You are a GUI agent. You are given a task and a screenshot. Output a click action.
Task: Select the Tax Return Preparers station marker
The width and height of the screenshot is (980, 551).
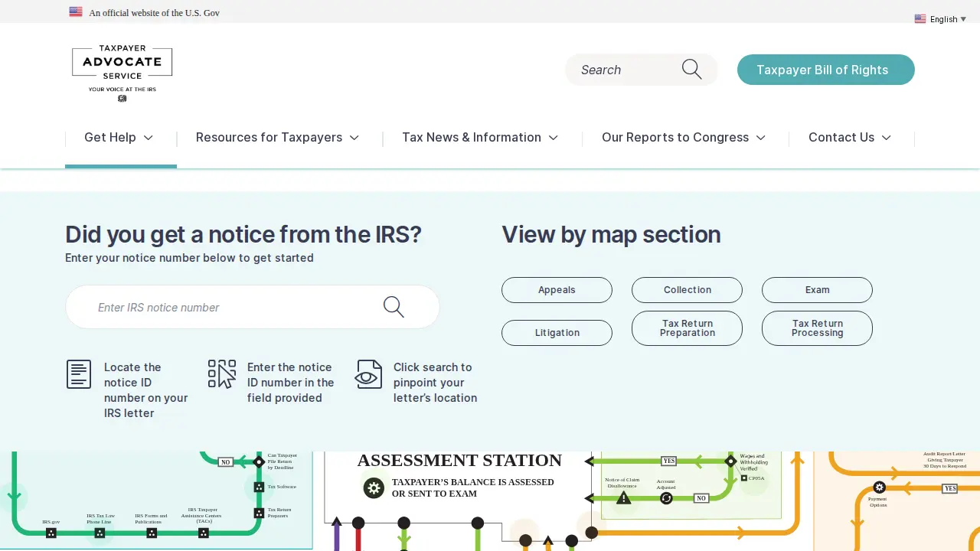click(x=259, y=513)
